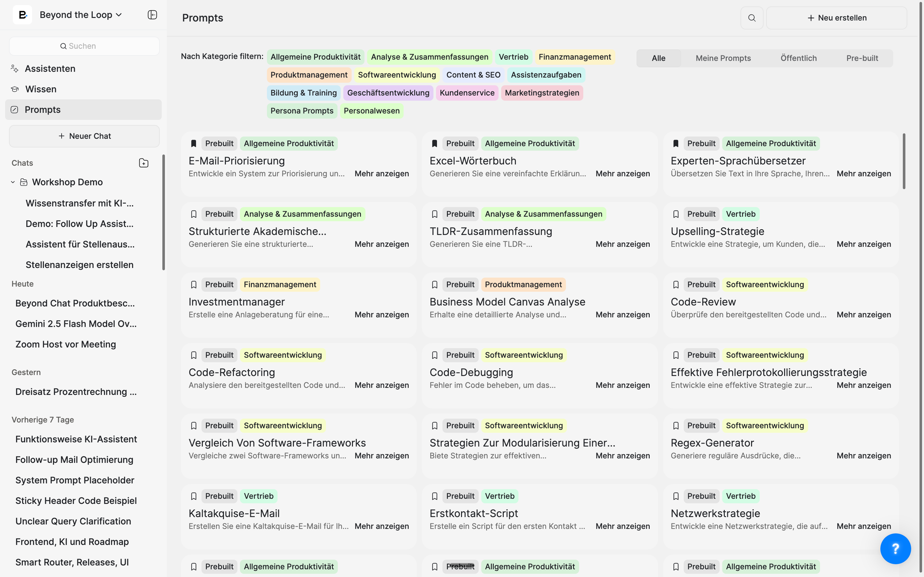This screenshot has width=924, height=577.
Task: Click the plus icon in Neuer Chat
Action: [x=62, y=136]
